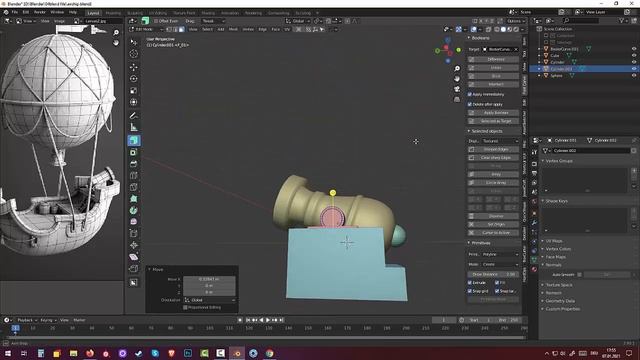640x360 pixels.
Task: Open Windows Start menu
Action: pyautogui.click(x=7, y=353)
